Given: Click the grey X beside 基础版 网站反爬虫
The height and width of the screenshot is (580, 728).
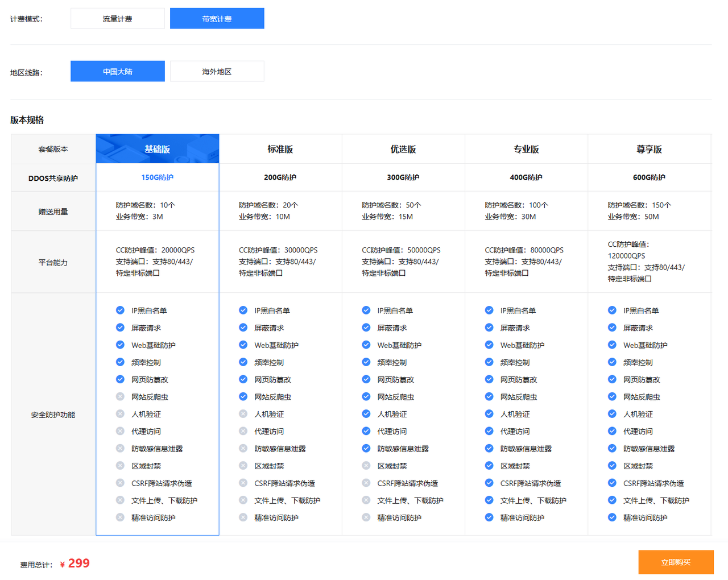Looking at the screenshot, I should 120,397.
